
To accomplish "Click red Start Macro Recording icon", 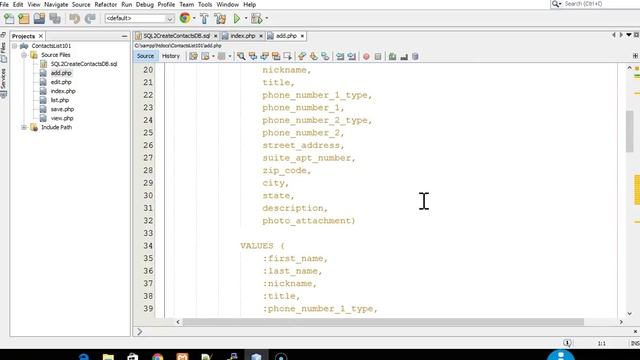I will [x=366, y=56].
